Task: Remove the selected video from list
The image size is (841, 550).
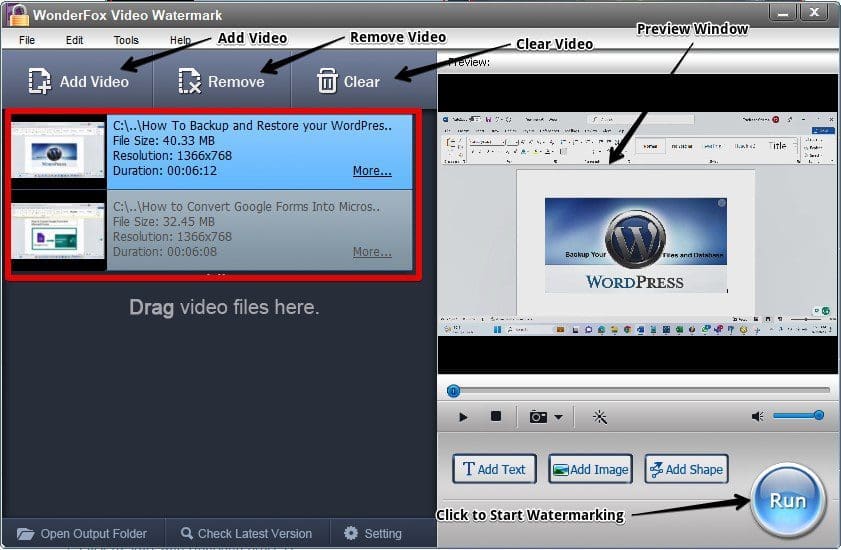Action: (222, 82)
